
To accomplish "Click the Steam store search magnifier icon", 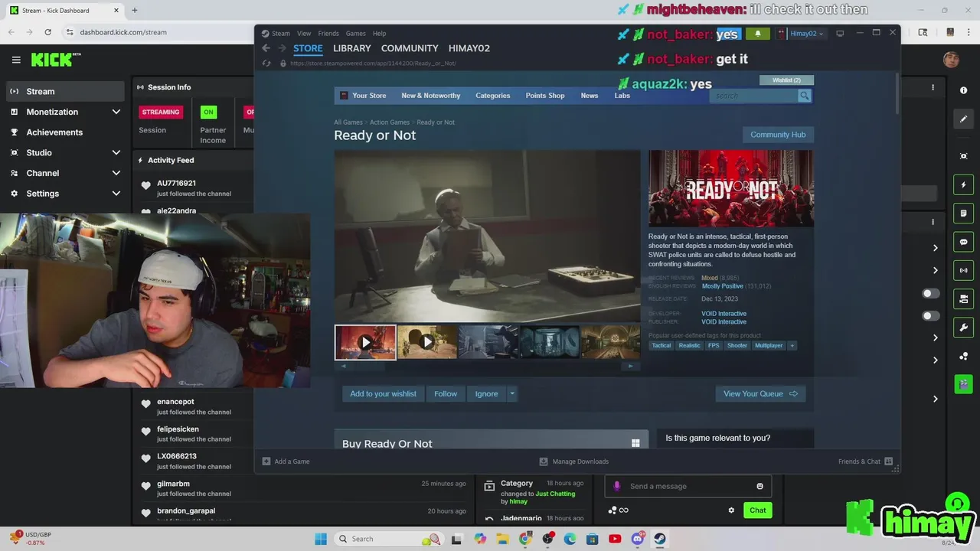I will click(x=804, y=96).
